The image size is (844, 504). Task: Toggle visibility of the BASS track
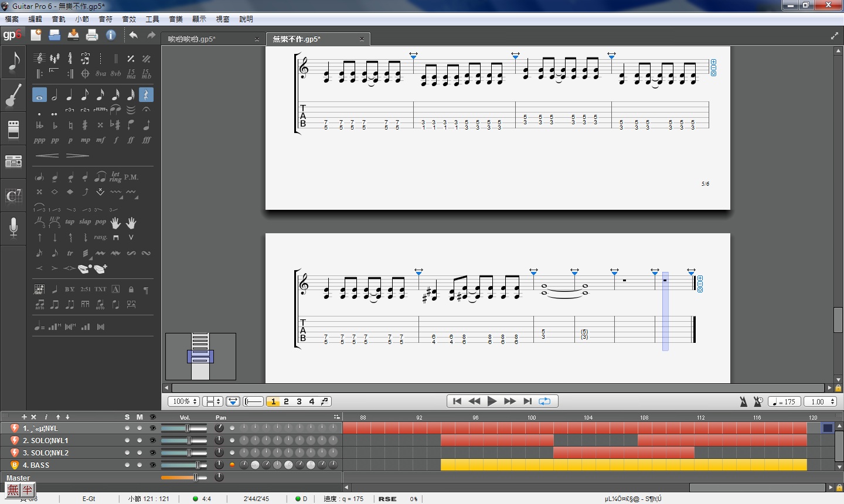(x=153, y=465)
